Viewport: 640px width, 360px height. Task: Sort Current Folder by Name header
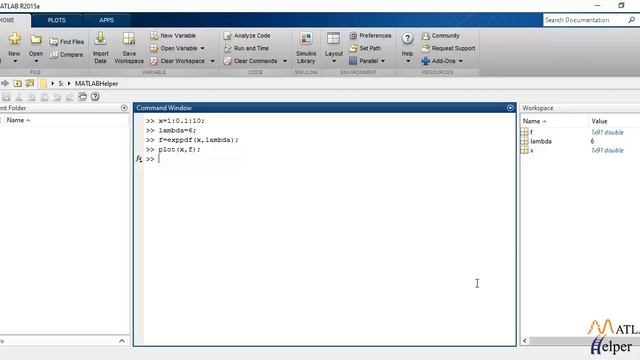coord(16,120)
